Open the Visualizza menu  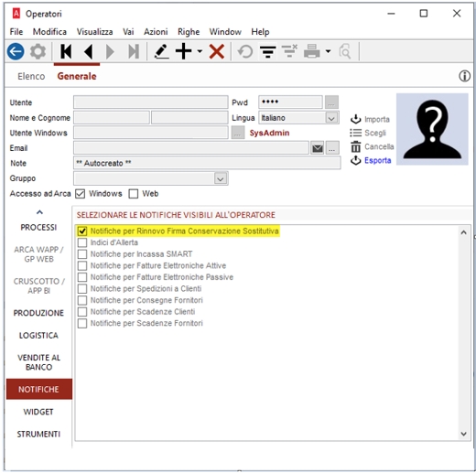94,32
